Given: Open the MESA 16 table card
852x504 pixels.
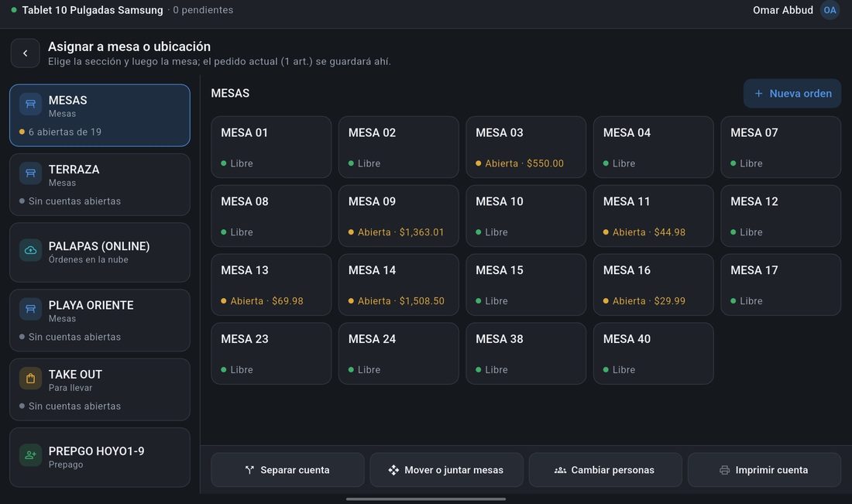Looking at the screenshot, I should (654, 285).
